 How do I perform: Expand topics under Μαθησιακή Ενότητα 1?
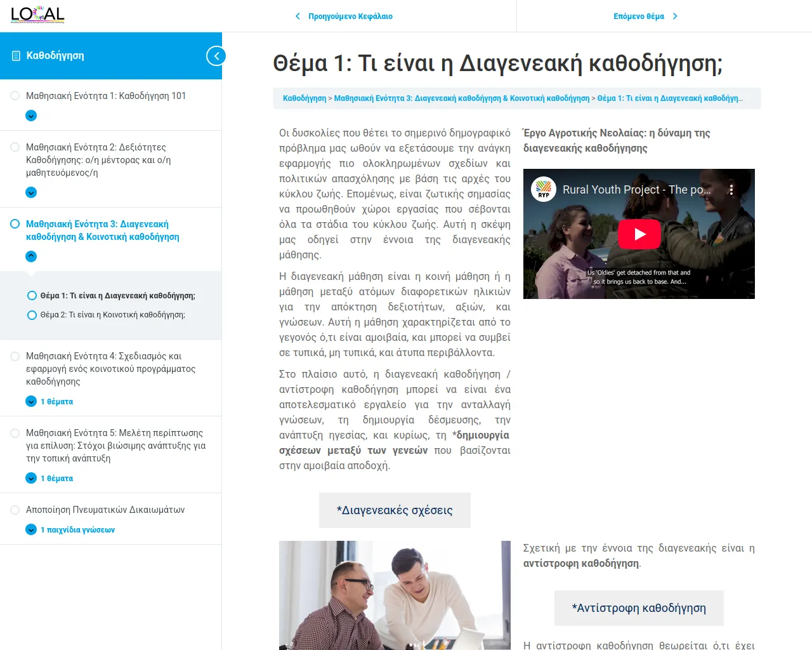[x=30, y=116]
